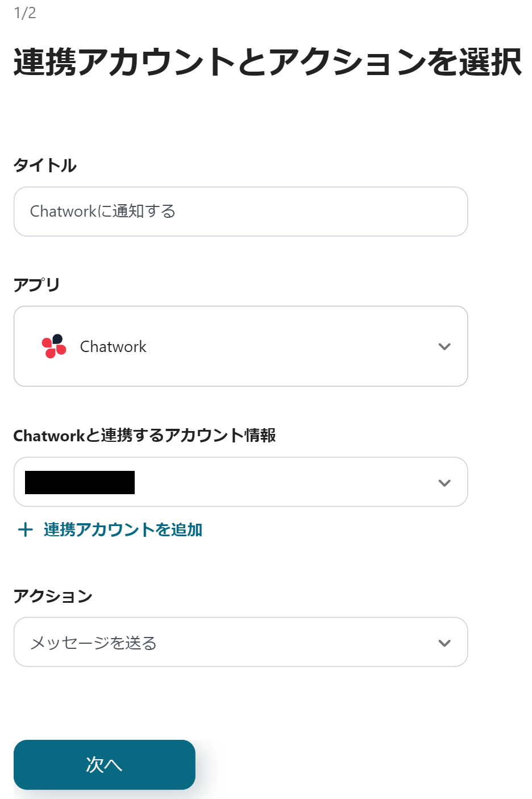Open the 連携アカウントを追加 link
532x799 pixels.
123,530
